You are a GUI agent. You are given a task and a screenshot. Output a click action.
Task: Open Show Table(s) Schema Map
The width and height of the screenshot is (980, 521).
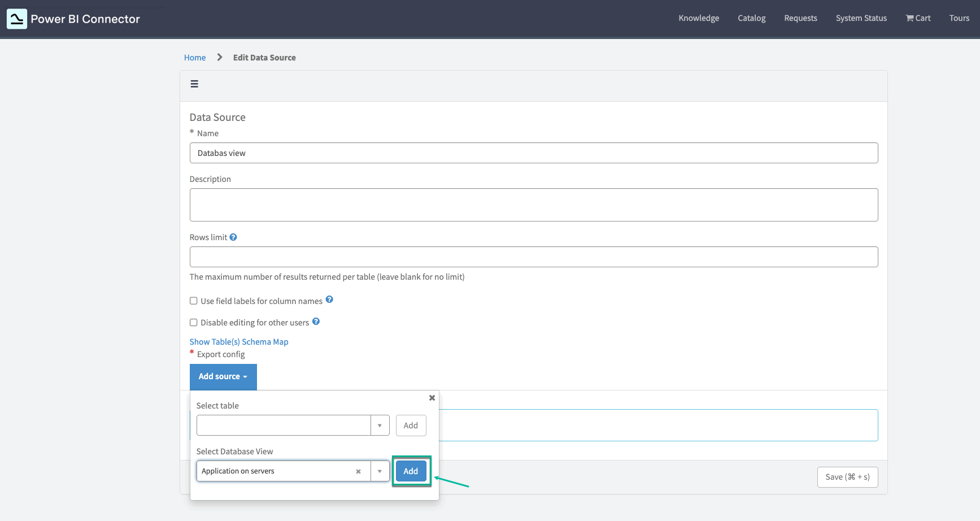click(238, 341)
